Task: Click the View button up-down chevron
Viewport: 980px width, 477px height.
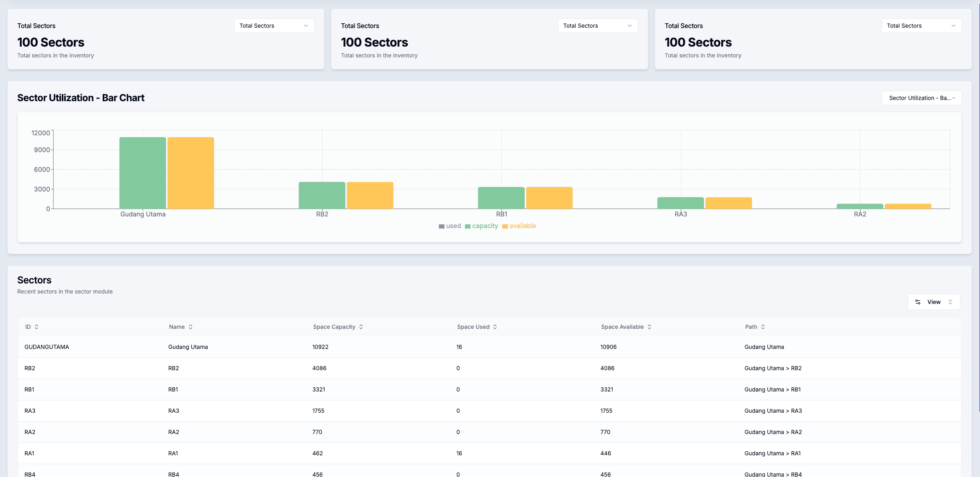Action: pyautogui.click(x=950, y=302)
